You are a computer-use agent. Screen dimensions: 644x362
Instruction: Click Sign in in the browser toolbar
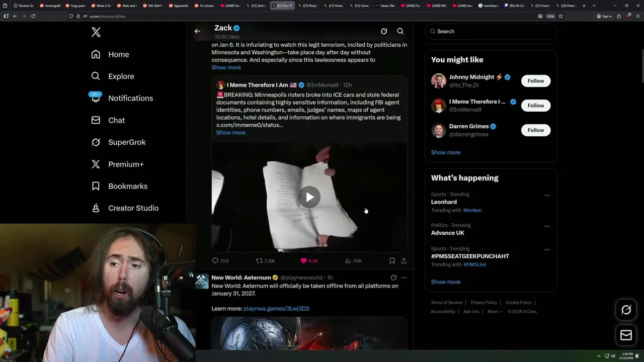604,16
